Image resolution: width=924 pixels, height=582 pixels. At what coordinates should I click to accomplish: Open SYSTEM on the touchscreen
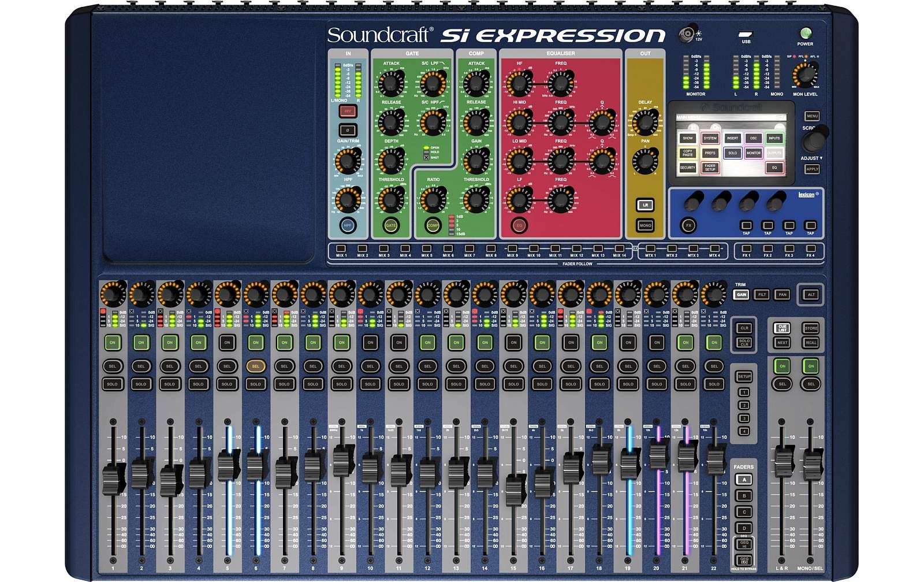710,138
